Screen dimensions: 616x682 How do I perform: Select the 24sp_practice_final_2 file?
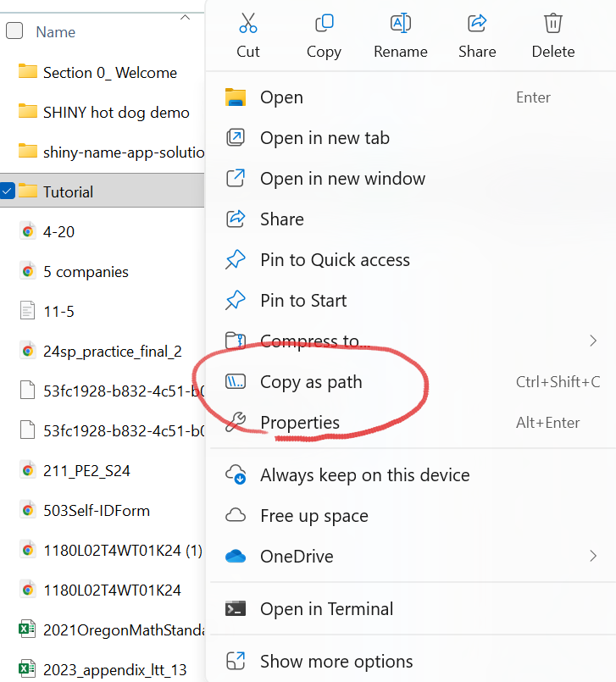[112, 351]
